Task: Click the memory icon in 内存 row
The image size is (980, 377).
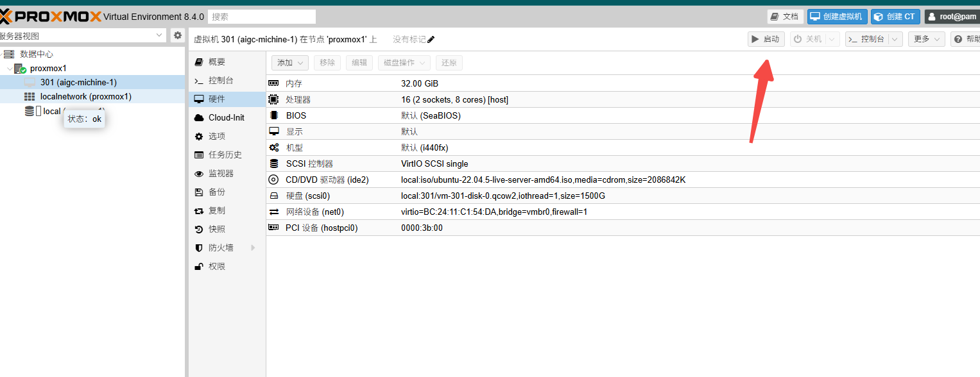Action: 274,83
